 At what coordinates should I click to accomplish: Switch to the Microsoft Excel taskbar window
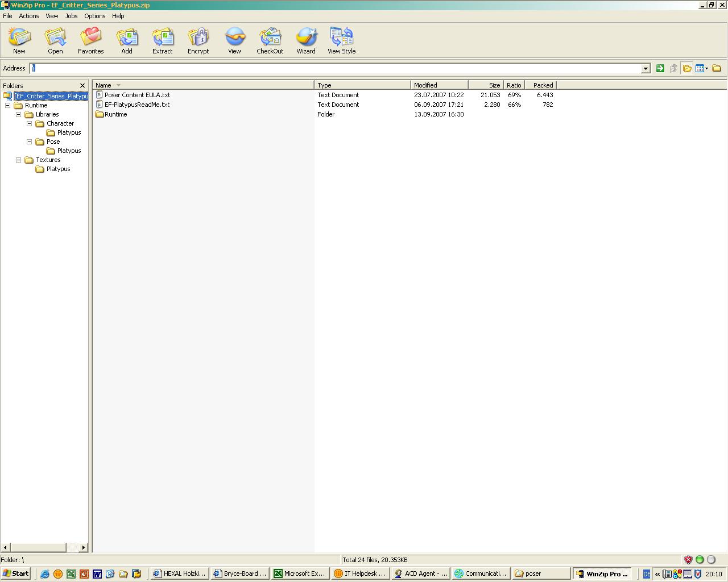pyautogui.click(x=300, y=573)
